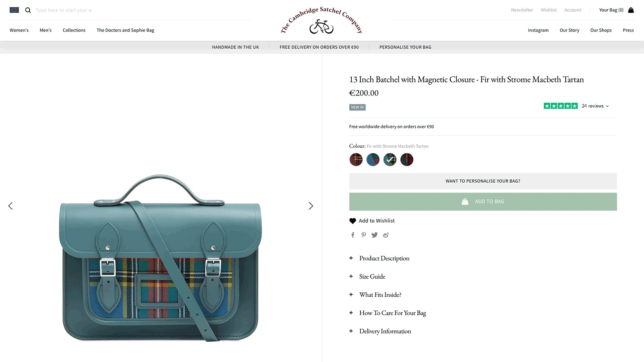
Task: Share product on Pinterest
Action: 364,235
